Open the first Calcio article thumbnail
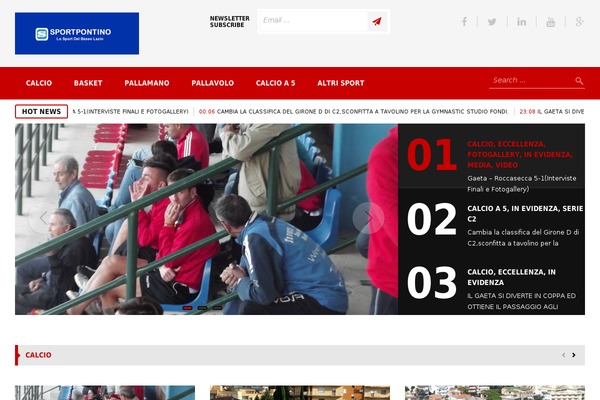 pyautogui.click(x=105, y=393)
